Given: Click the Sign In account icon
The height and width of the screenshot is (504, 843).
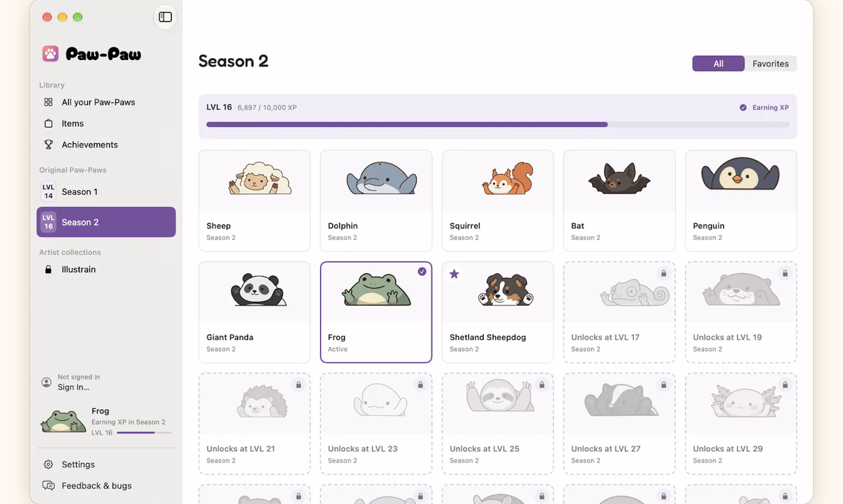Looking at the screenshot, I should (x=46, y=382).
